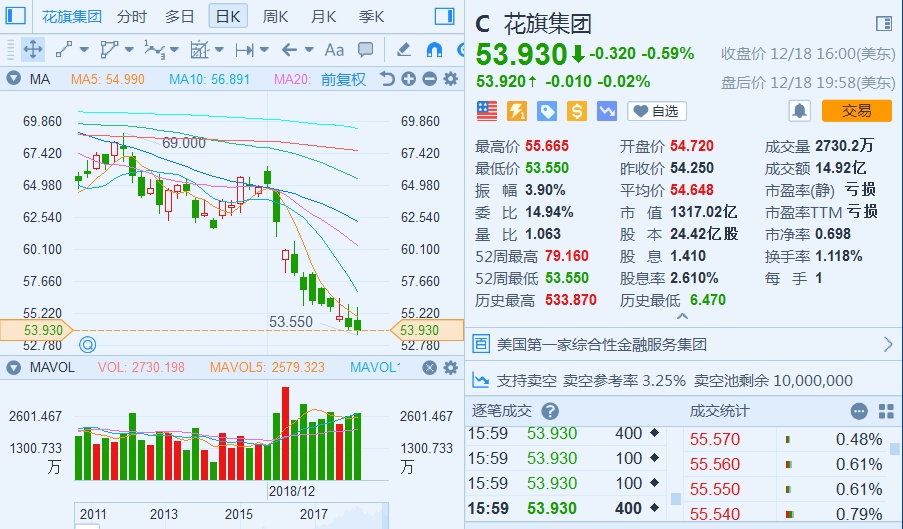This screenshot has width=903, height=529.
Task: Select the 2017 marker on timeline navigator
Action: [313, 514]
